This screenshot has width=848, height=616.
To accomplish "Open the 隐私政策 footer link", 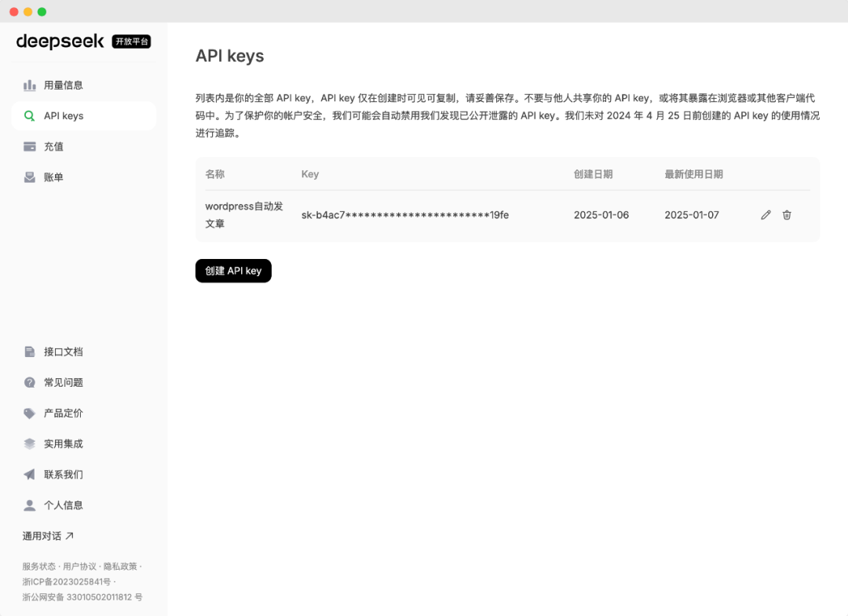I will [120, 567].
